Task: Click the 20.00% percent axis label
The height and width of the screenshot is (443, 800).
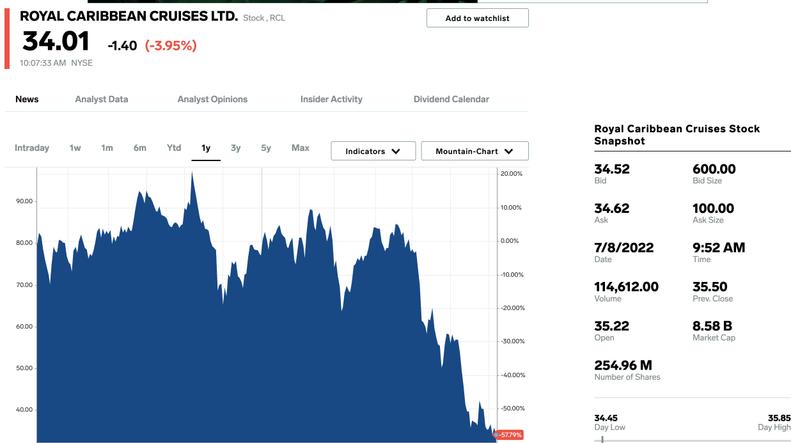Action: point(511,174)
